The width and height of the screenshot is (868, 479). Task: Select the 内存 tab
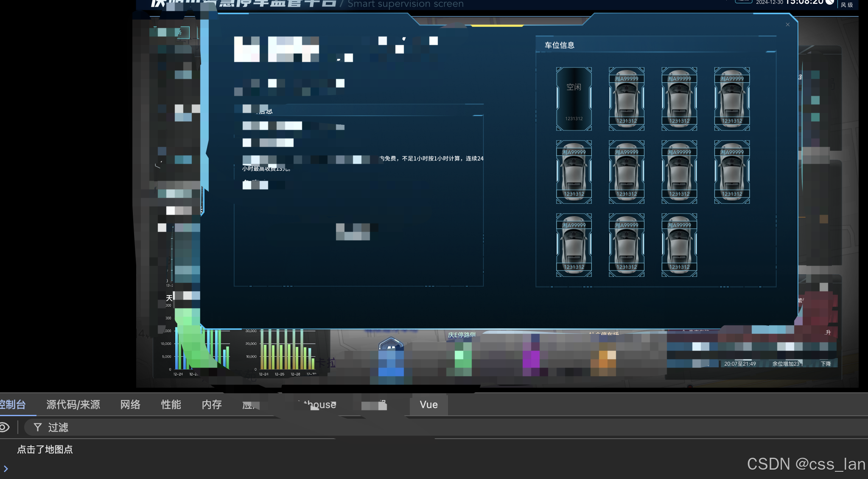[212, 405]
